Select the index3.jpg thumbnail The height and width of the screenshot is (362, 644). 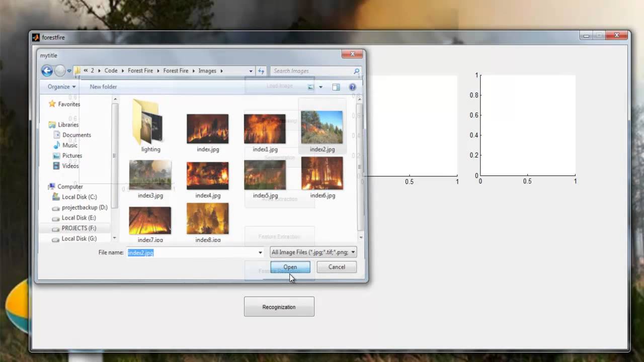[150, 176]
